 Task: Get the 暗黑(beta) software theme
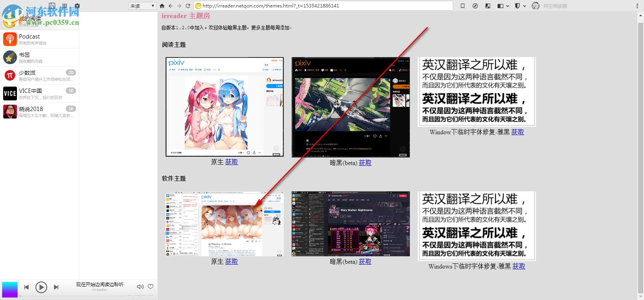tap(365, 261)
